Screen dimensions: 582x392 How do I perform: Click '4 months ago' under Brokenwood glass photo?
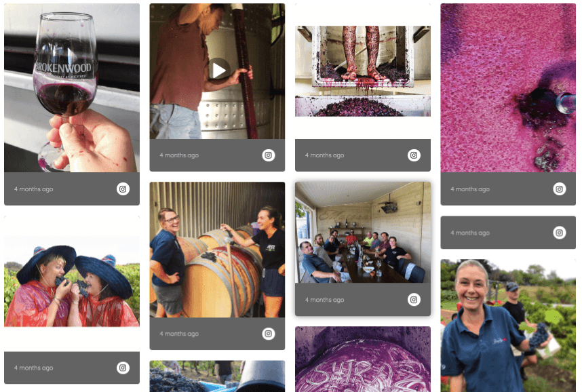click(33, 189)
